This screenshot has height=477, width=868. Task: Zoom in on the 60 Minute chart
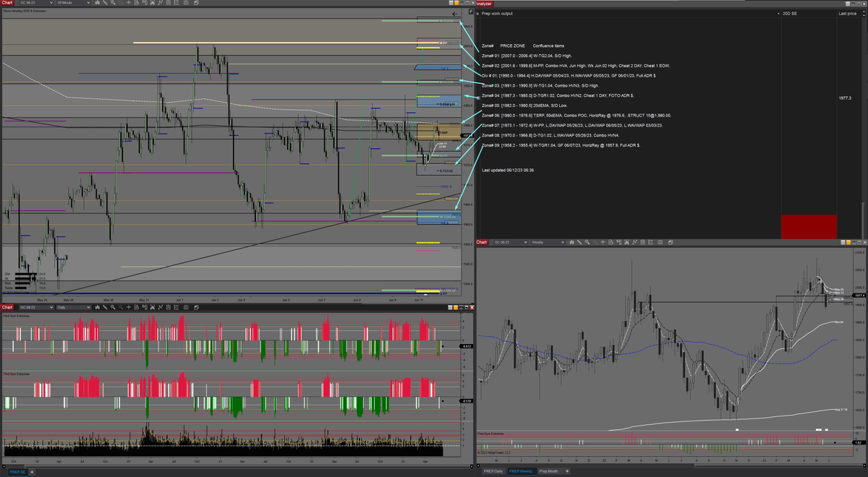113,3
